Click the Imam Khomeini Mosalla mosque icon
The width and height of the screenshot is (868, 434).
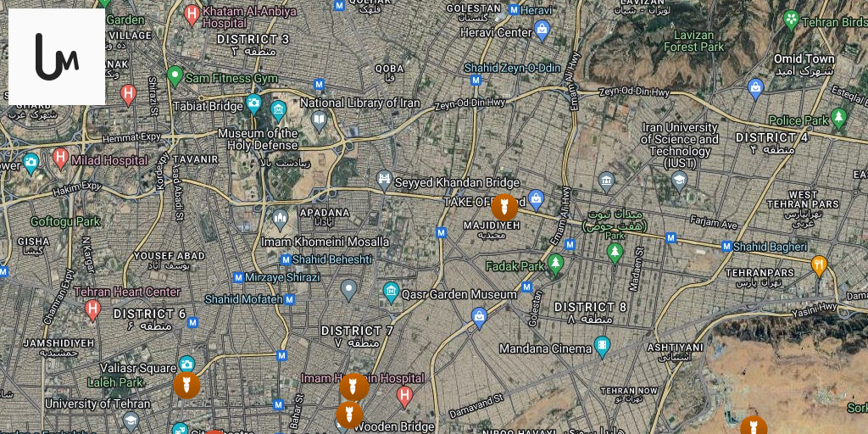coord(280,220)
